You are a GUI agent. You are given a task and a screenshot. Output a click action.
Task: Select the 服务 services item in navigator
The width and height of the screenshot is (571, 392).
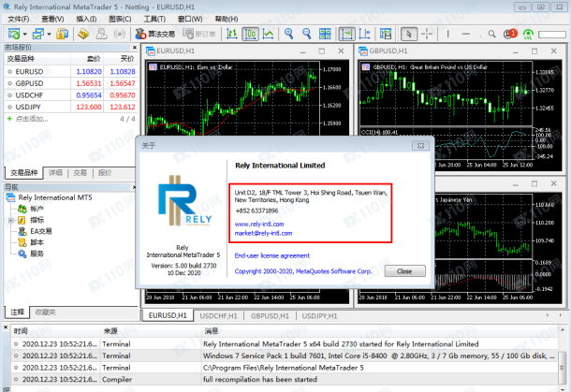point(37,254)
